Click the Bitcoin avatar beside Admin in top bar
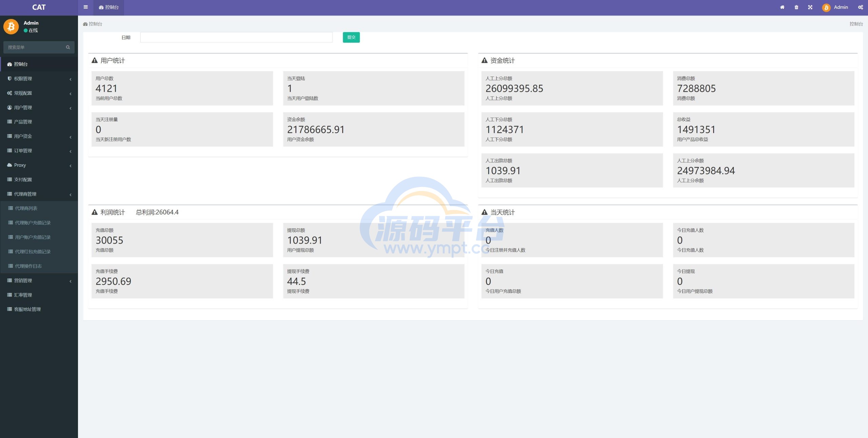Screen dimensions: 868x438 826,7
